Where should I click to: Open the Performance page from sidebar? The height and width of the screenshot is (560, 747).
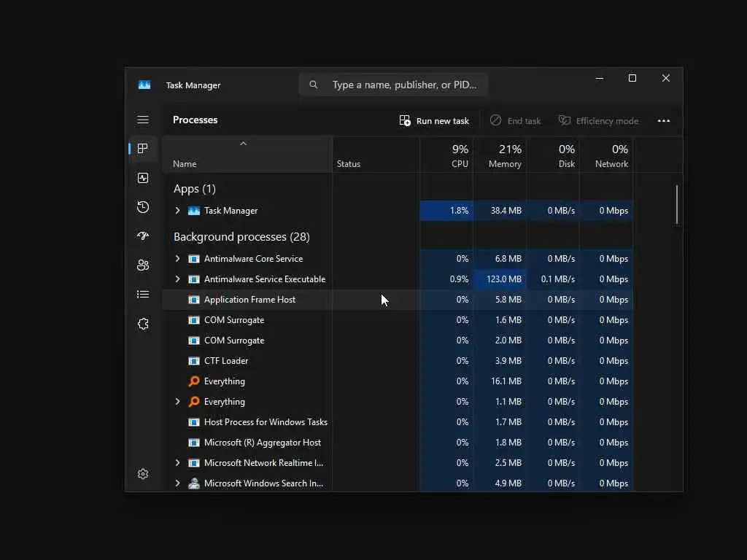tap(143, 178)
